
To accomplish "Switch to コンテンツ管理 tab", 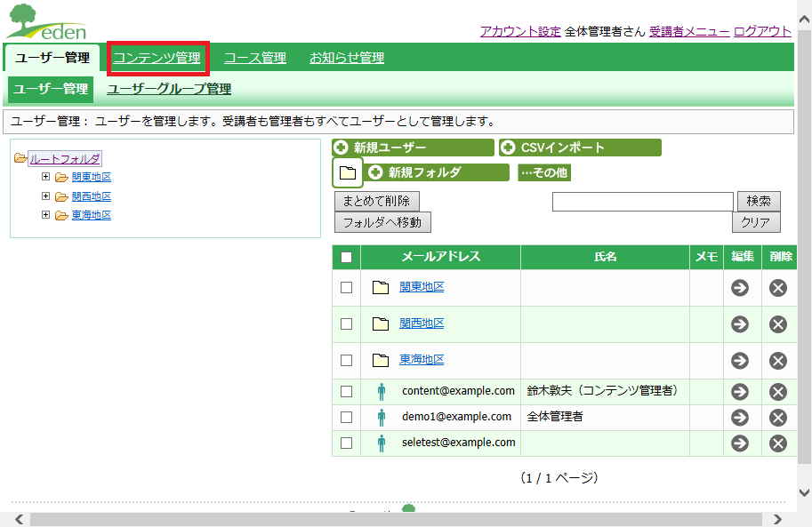I will click(x=157, y=58).
